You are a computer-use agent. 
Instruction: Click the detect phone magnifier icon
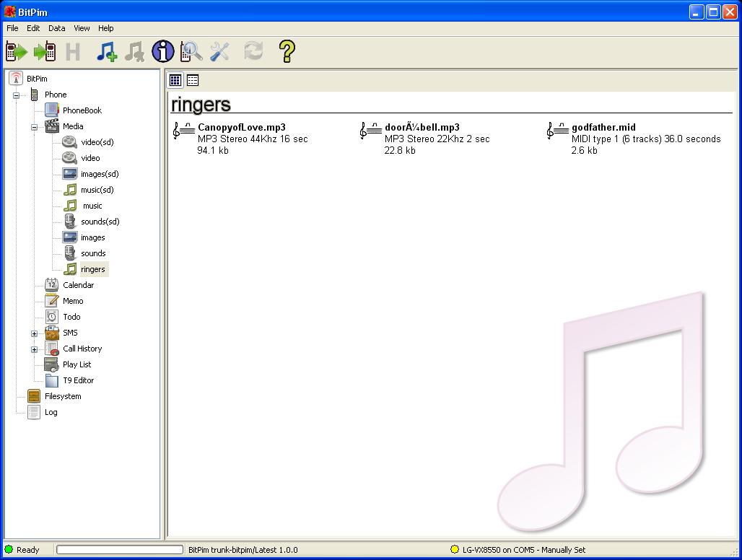click(x=191, y=51)
